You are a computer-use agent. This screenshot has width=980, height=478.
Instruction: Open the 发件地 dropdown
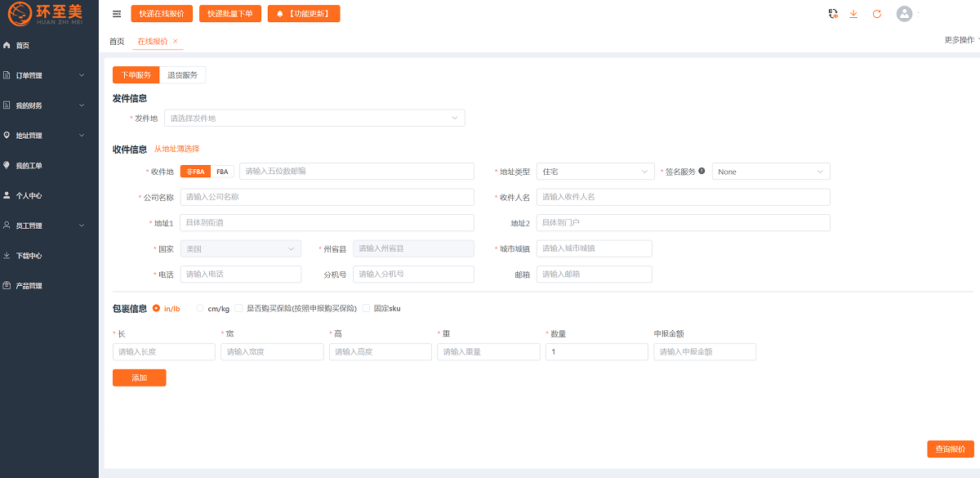pyautogui.click(x=314, y=118)
